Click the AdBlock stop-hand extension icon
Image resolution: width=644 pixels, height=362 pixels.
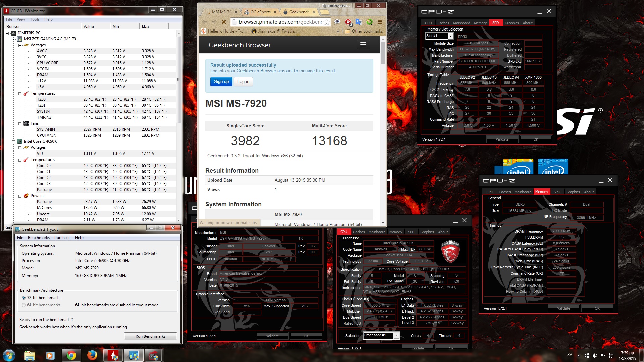point(348,22)
